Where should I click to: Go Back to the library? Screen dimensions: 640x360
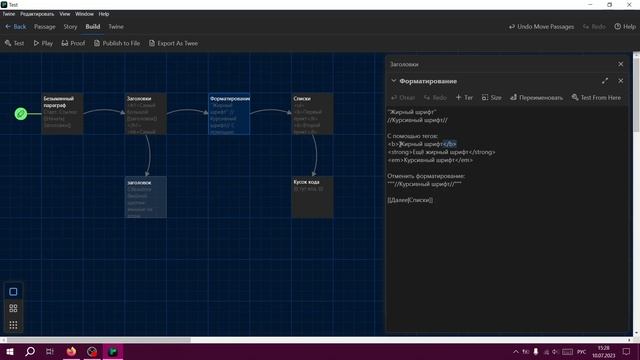[x=16, y=27]
